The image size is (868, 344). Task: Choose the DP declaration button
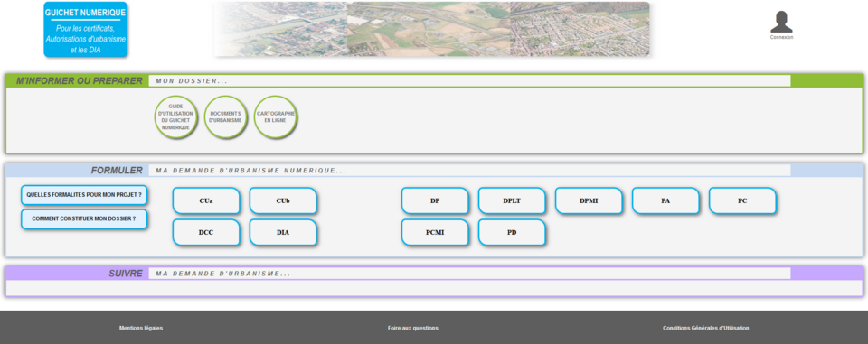[435, 200]
